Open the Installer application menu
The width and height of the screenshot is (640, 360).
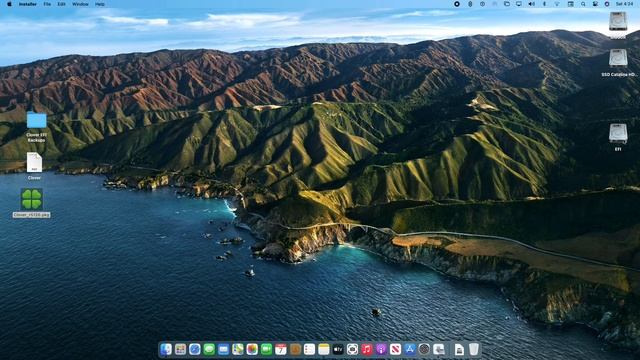click(x=28, y=4)
